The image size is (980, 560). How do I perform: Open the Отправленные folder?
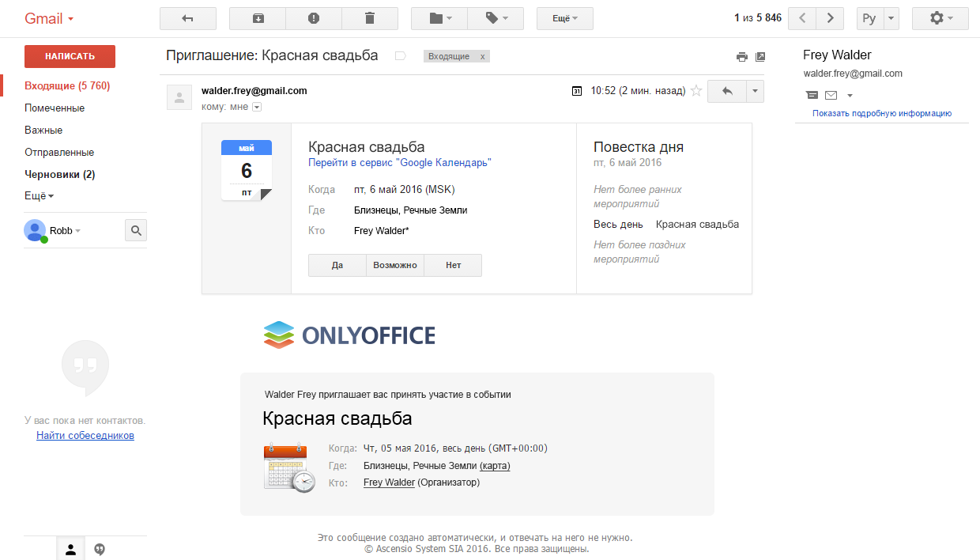(59, 152)
